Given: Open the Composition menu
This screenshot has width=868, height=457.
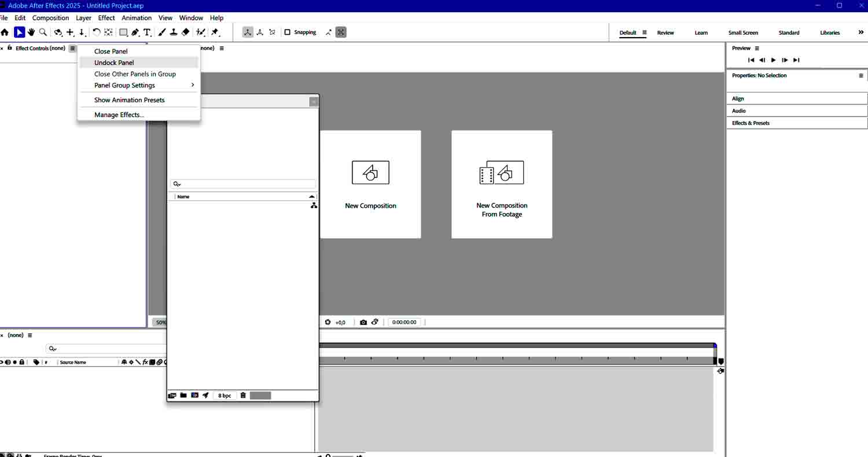Looking at the screenshot, I should point(50,18).
